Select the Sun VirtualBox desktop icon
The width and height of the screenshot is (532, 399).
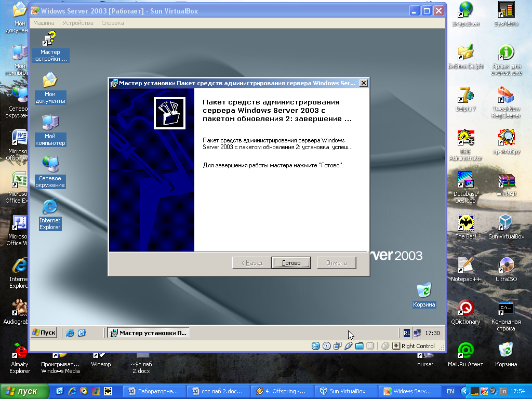(x=506, y=228)
